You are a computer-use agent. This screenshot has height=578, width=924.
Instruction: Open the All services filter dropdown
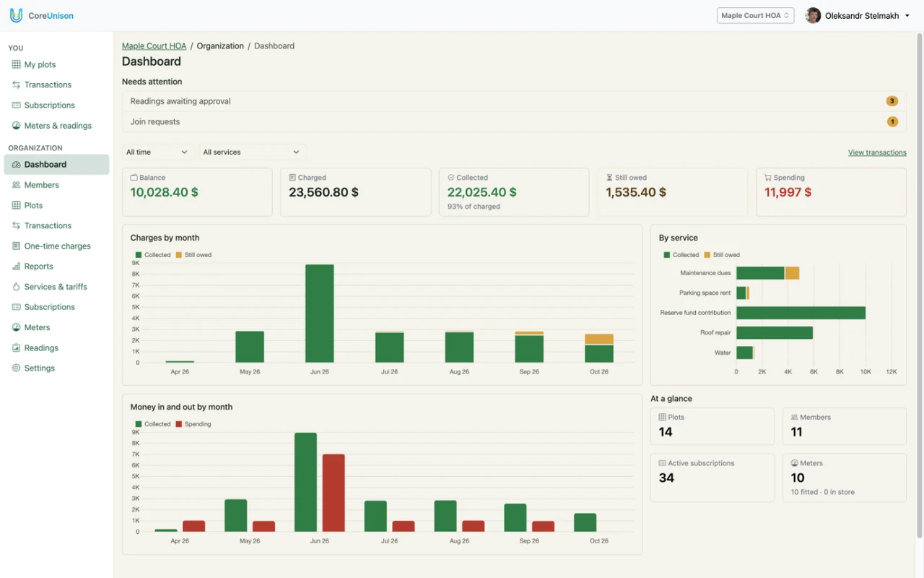(x=252, y=152)
